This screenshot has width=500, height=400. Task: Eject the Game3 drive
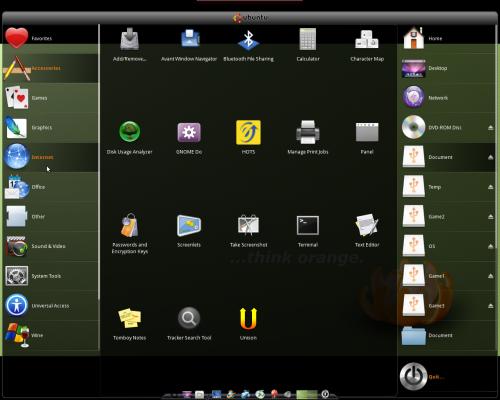point(491,306)
